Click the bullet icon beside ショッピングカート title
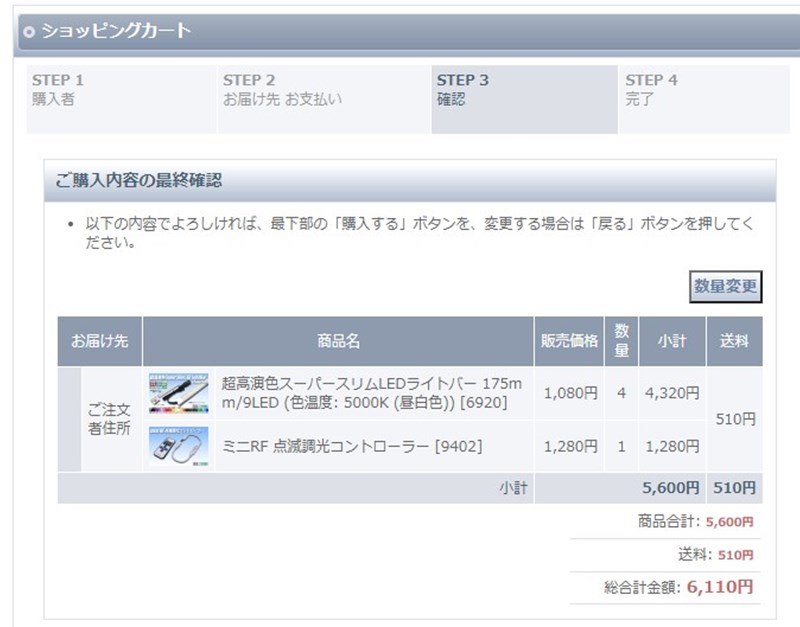 point(29,32)
